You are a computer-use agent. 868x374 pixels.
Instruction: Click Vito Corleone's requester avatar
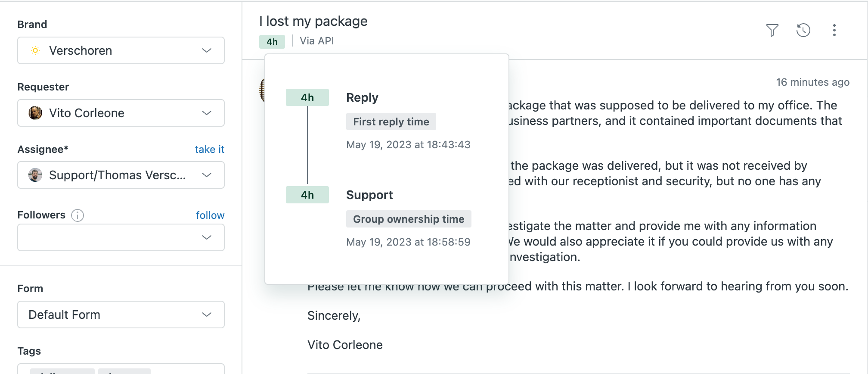tap(35, 113)
